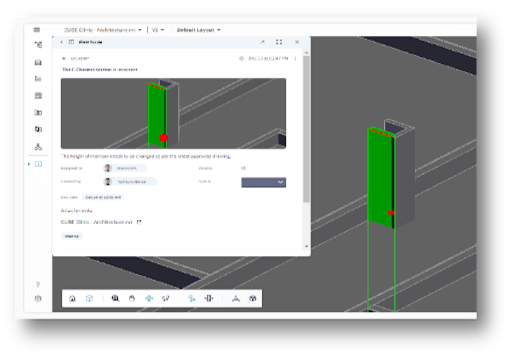Select the pan hand tool

click(x=132, y=298)
